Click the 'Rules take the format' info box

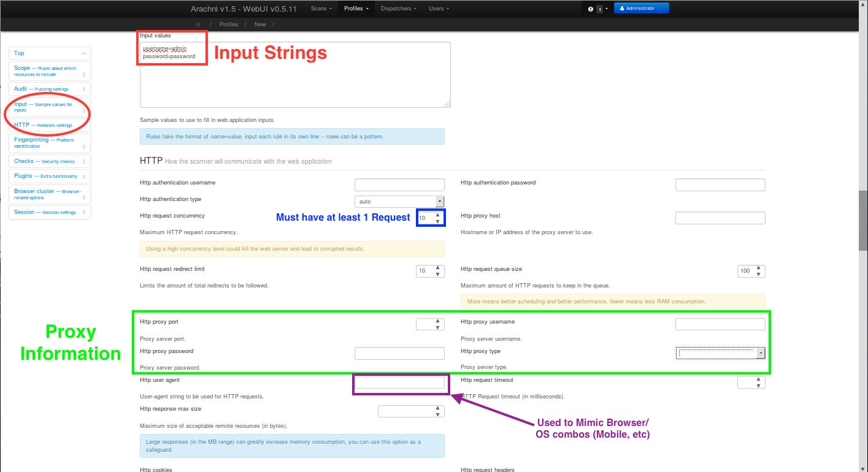point(292,136)
